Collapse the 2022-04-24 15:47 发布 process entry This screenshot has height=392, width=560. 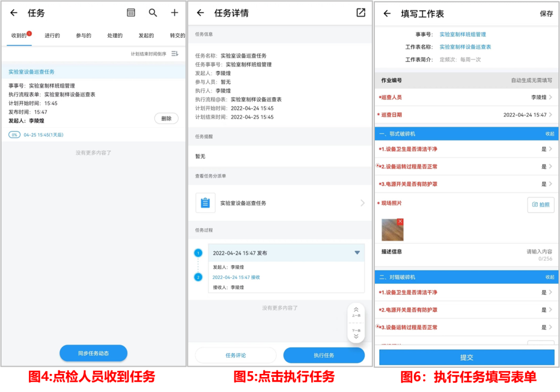coord(357,253)
